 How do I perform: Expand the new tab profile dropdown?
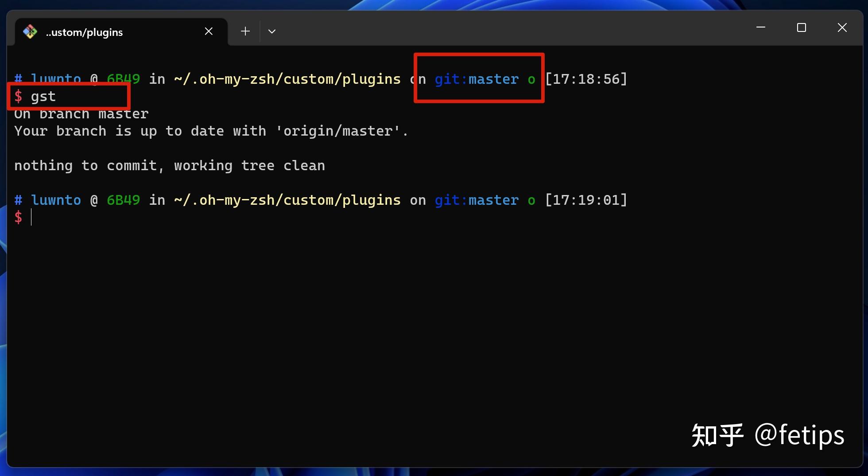[272, 31]
